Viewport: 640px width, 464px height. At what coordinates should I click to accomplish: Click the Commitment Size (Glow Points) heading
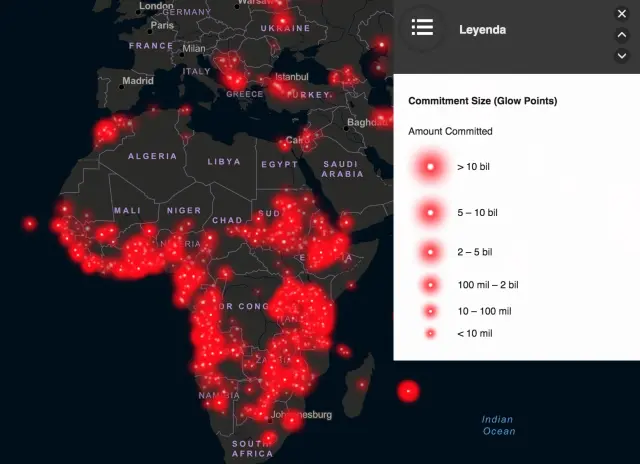tap(482, 101)
